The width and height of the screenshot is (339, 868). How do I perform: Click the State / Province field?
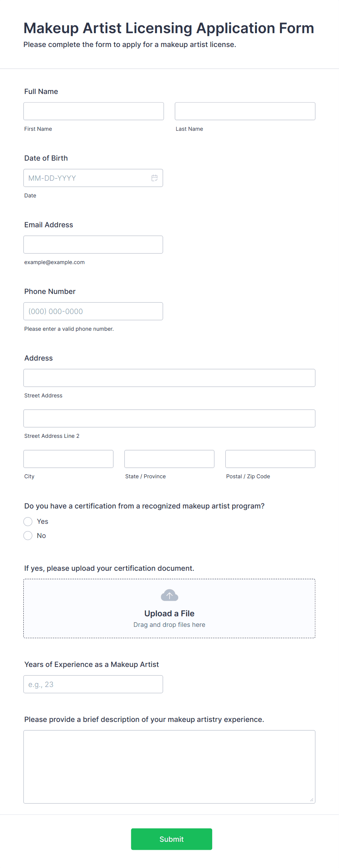pyautogui.click(x=169, y=459)
